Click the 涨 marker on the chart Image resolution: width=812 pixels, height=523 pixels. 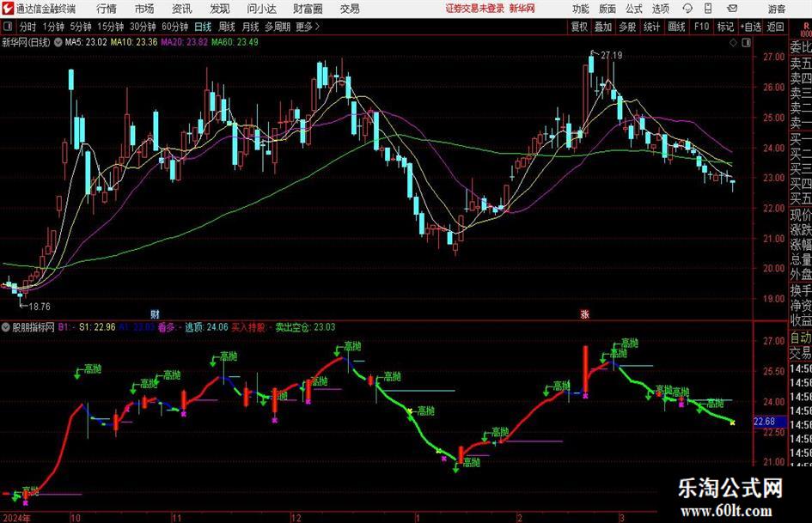point(584,313)
